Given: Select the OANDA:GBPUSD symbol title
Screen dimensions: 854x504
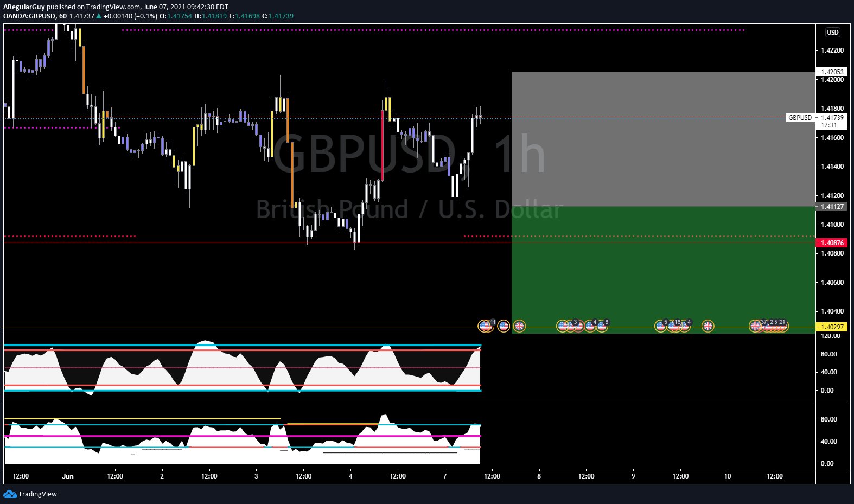Looking at the screenshot, I should pyautogui.click(x=29, y=16).
